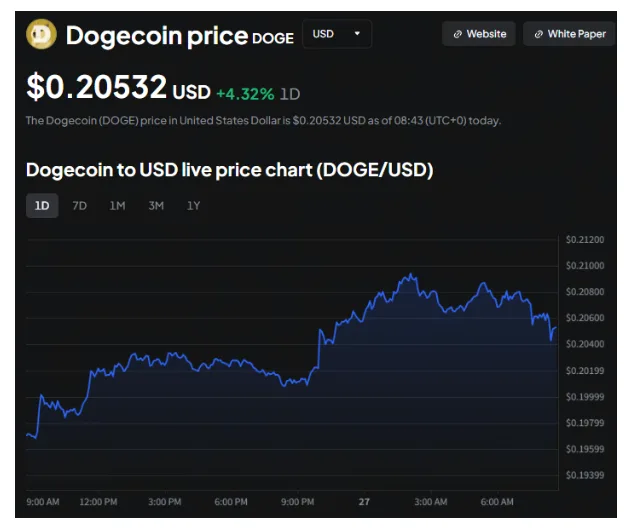
Task: Open the Website button label
Action: pos(486,34)
